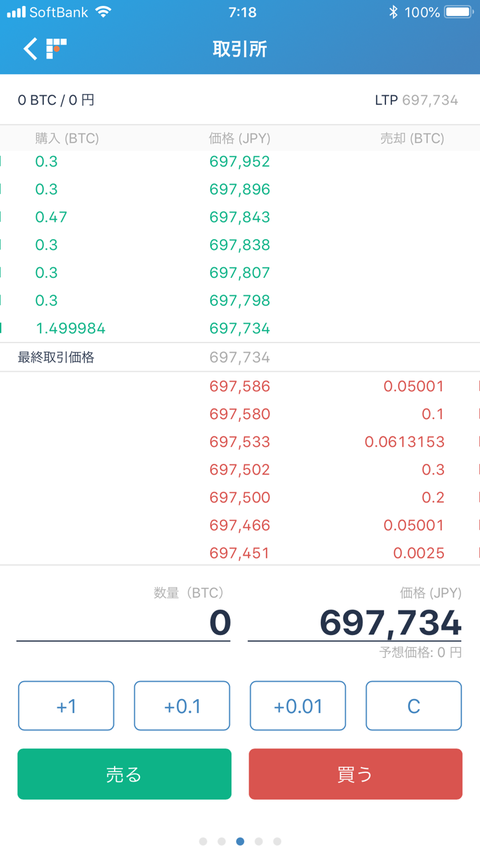Tap the back arrow in header
This screenshot has width=480, height=853.
tap(30, 49)
